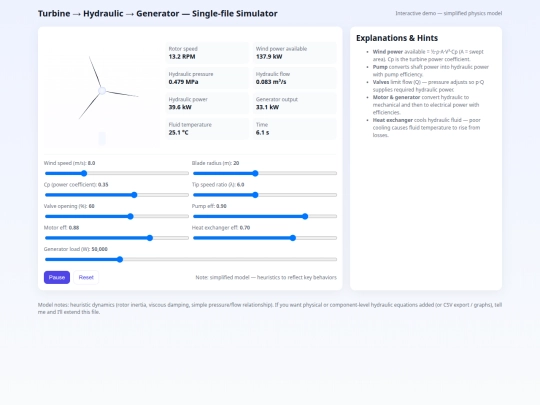Adjust the Motor eff slider handle

click(149, 238)
